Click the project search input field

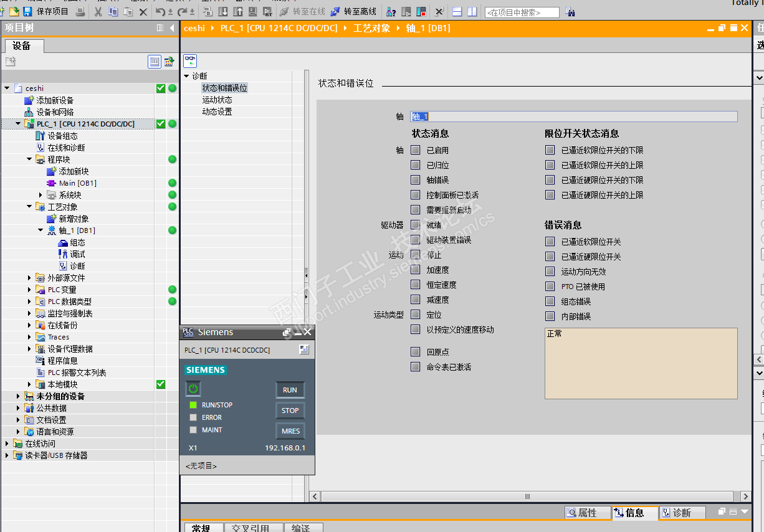point(522,12)
